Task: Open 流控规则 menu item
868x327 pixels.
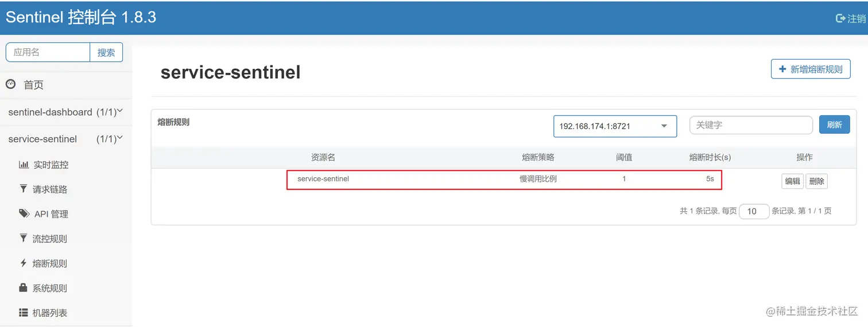Action: [50, 239]
